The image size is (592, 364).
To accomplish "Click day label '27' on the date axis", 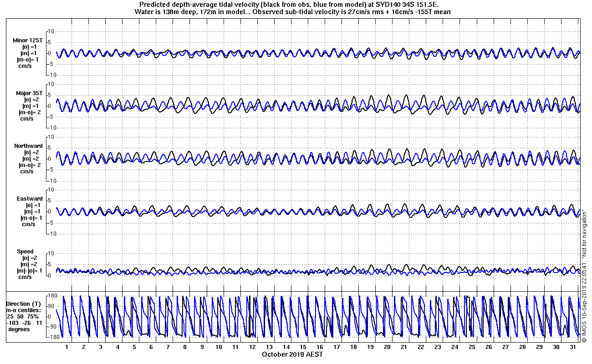I will coord(505,347).
